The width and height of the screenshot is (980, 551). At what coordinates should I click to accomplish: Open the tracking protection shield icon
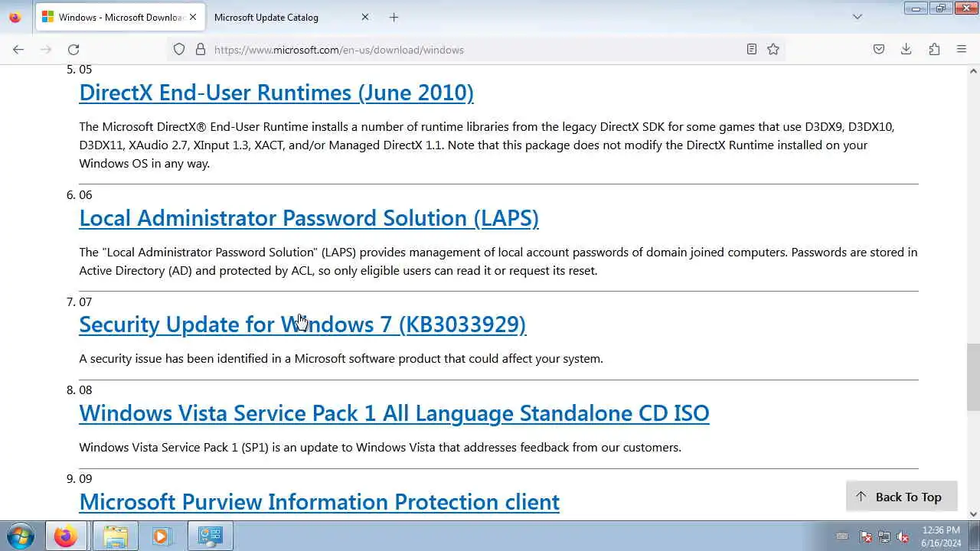pos(179,49)
